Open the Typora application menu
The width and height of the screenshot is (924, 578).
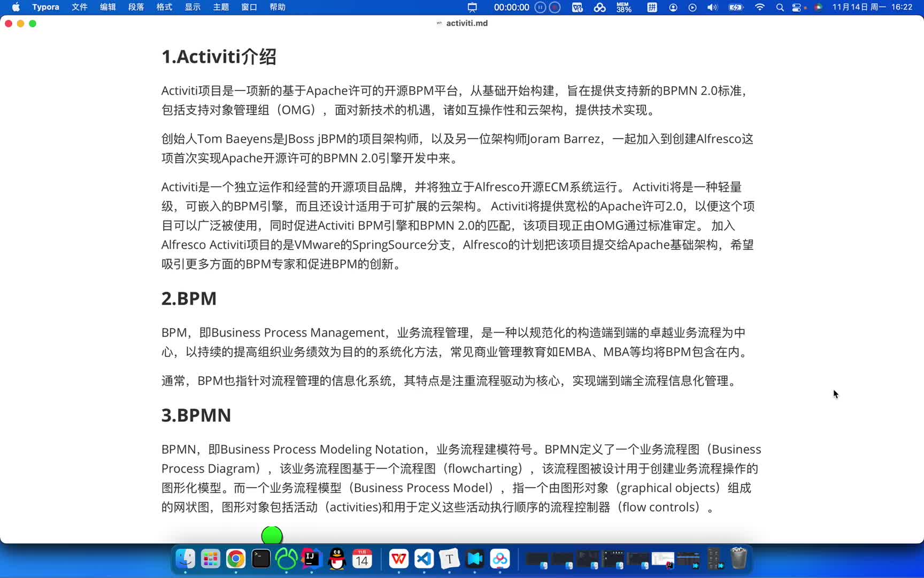click(x=45, y=7)
